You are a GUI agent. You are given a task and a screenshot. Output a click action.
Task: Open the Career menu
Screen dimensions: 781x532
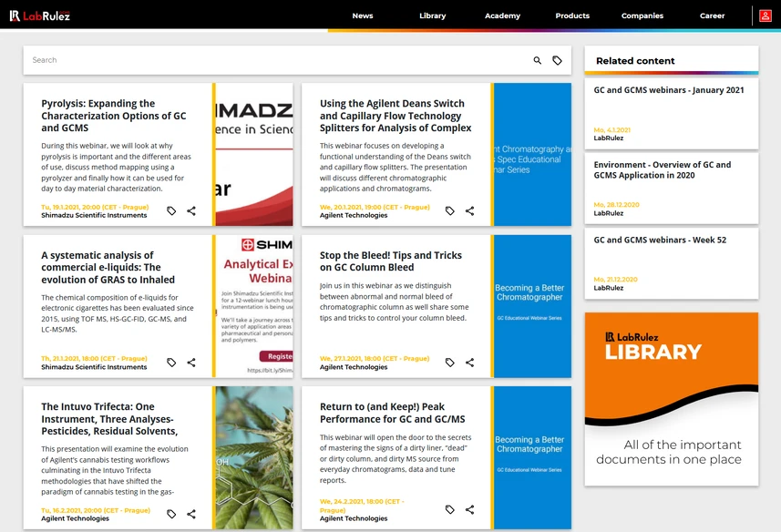tap(713, 15)
